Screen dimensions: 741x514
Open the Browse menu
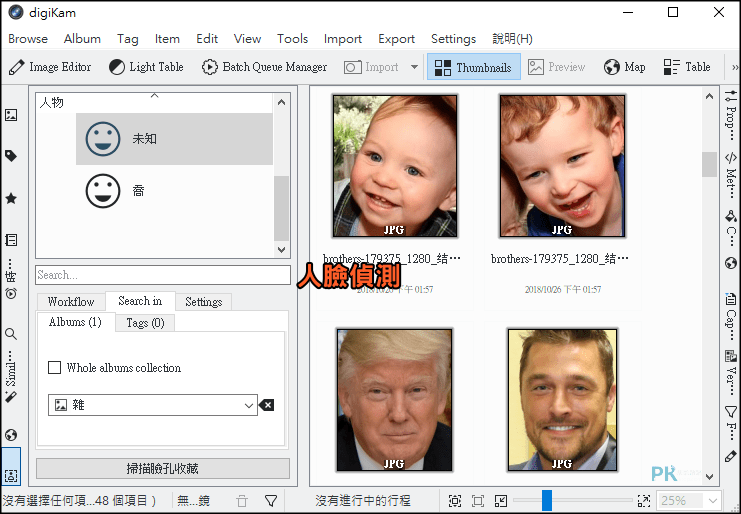tap(28, 39)
